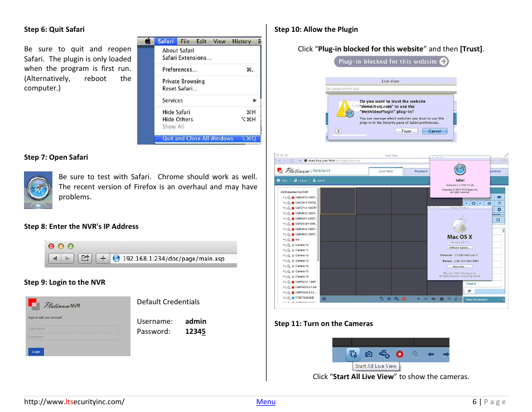Click the left arrow previous page icon in Step 11
Image resolution: width=532 pixels, height=412 pixels.
coord(431,354)
